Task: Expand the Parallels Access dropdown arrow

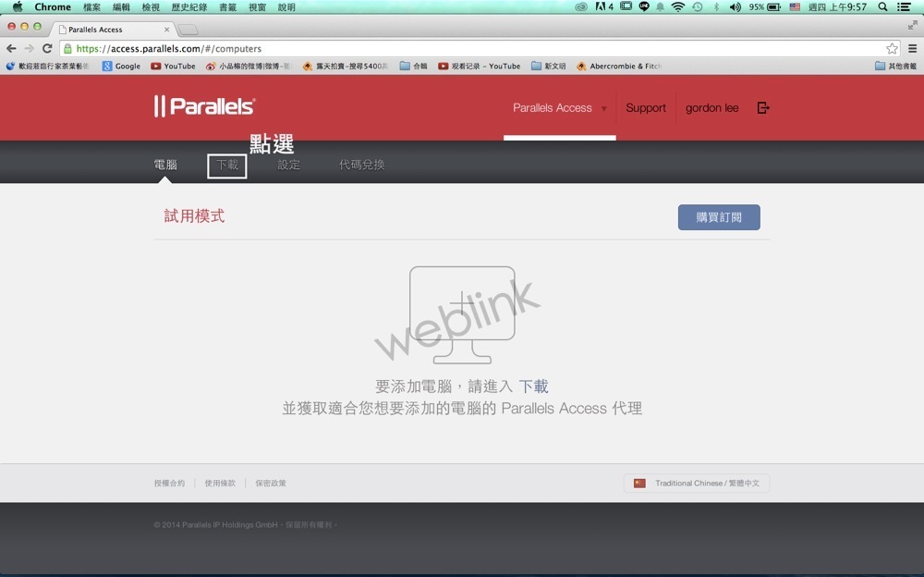Action: pyautogui.click(x=603, y=108)
